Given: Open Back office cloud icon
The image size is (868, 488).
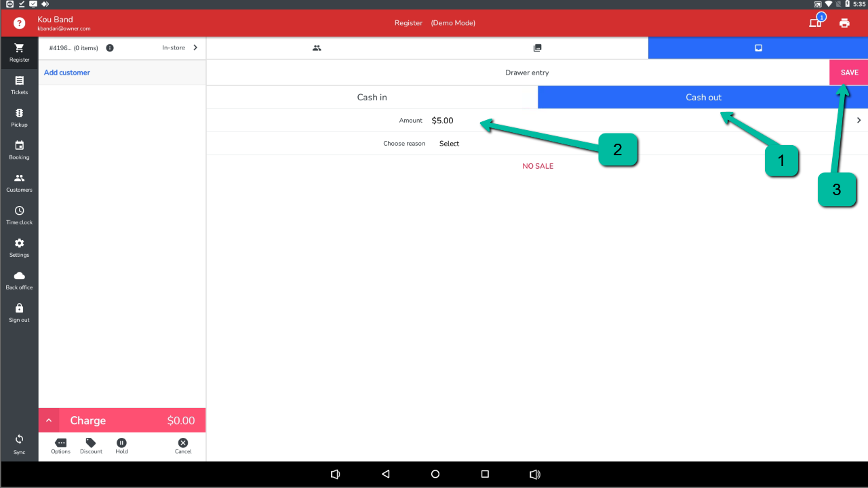Looking at the screenshot, I should pos(19,280).
